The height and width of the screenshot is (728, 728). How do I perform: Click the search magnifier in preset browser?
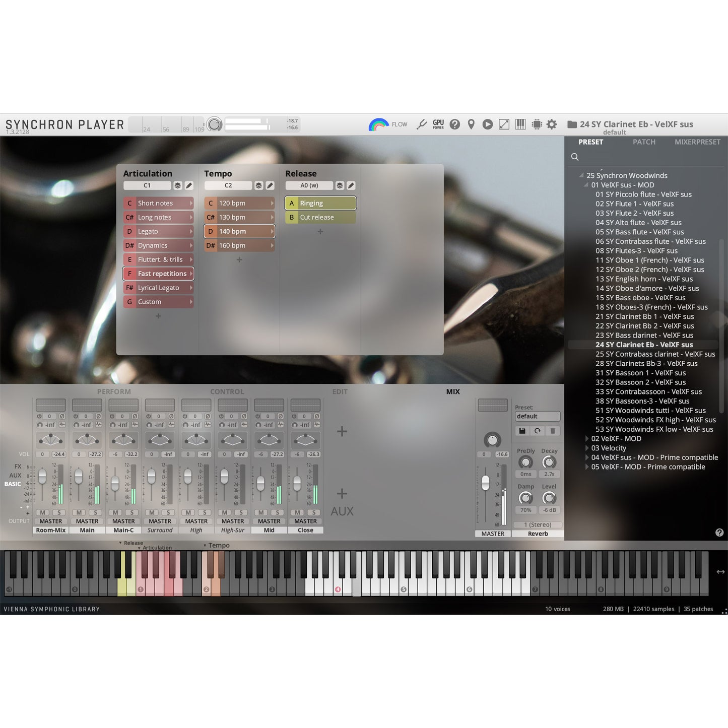[x=575, y=157]
